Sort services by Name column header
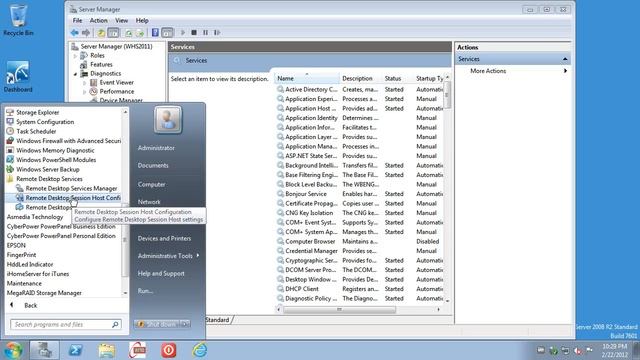 point(307,78)
